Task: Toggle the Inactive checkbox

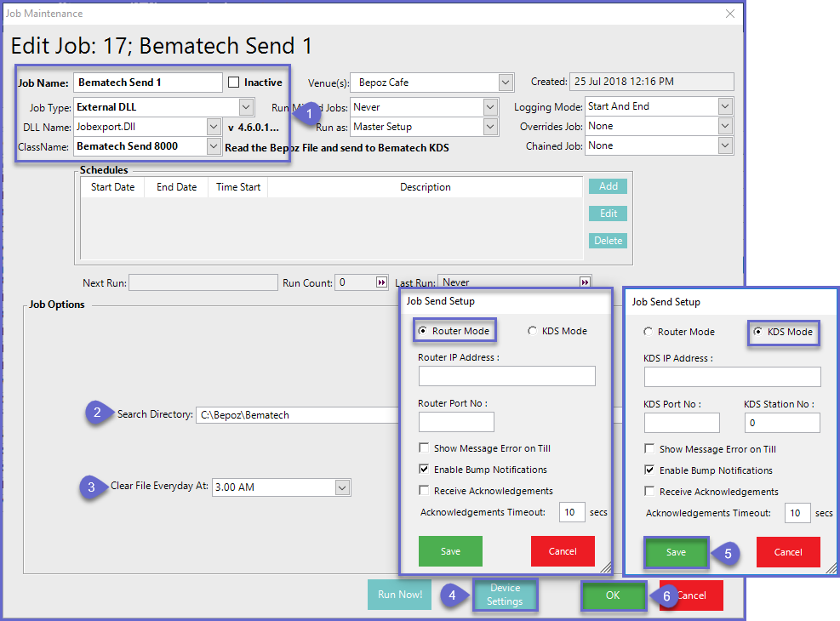Action: pyautogui.click(x=234, y=83)
